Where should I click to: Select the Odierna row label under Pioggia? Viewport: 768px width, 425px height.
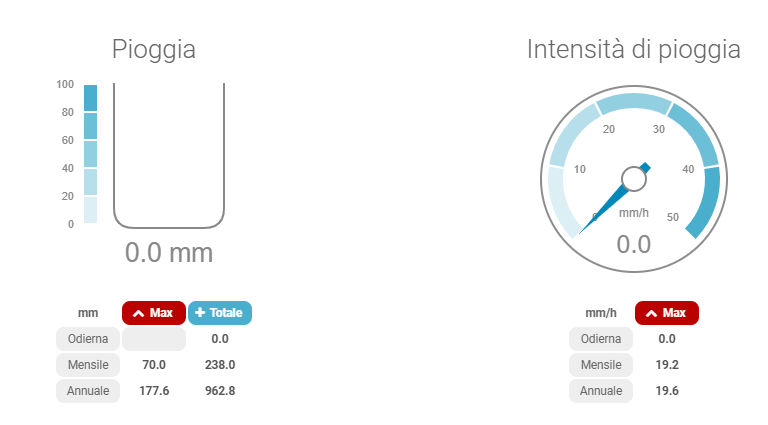tap(88, 339)
